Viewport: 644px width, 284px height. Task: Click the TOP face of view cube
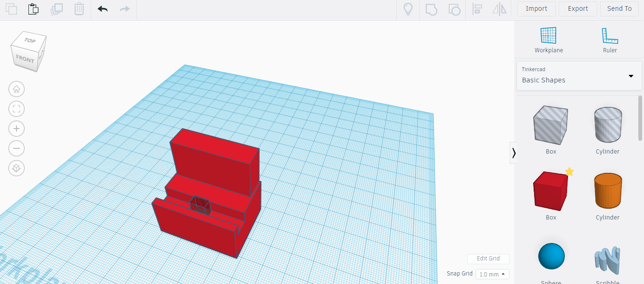pos(30,41)
